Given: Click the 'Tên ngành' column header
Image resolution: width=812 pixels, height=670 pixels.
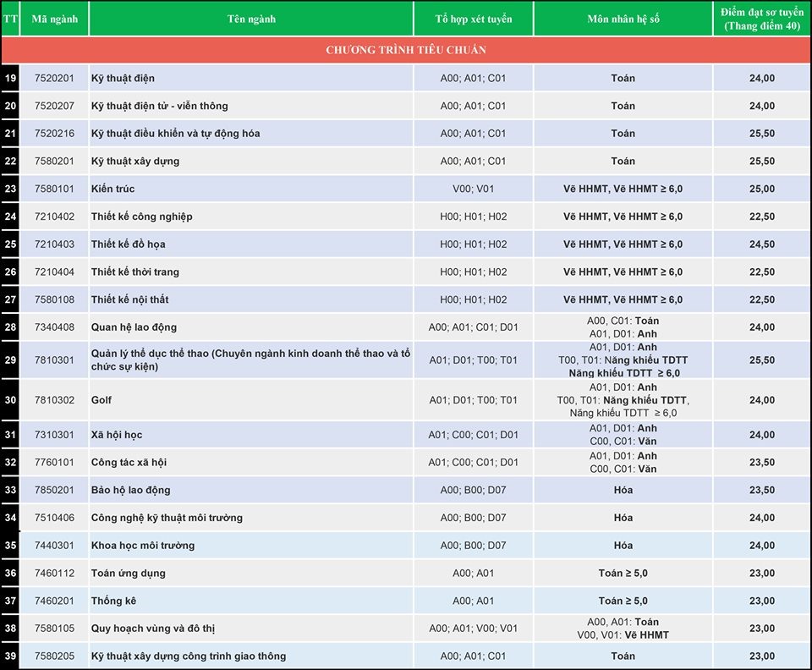Looking at the screenshot, I should click(251, 19).
